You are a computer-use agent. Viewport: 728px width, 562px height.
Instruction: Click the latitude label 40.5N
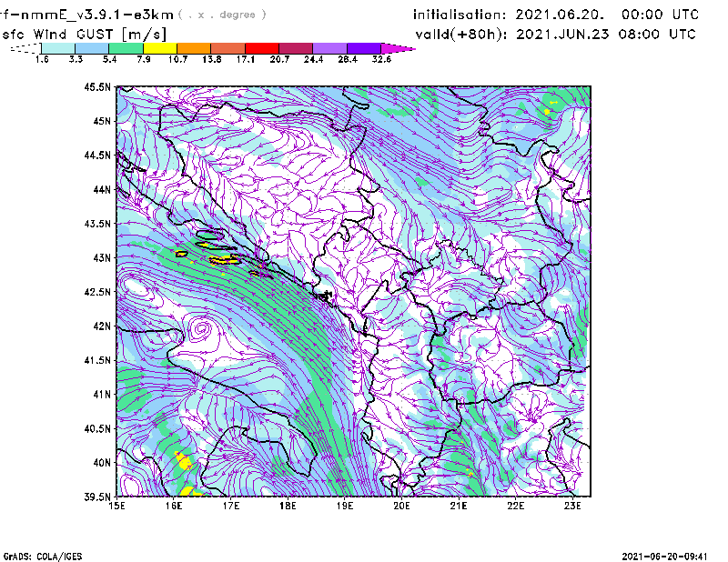click(x=97, y=428)
